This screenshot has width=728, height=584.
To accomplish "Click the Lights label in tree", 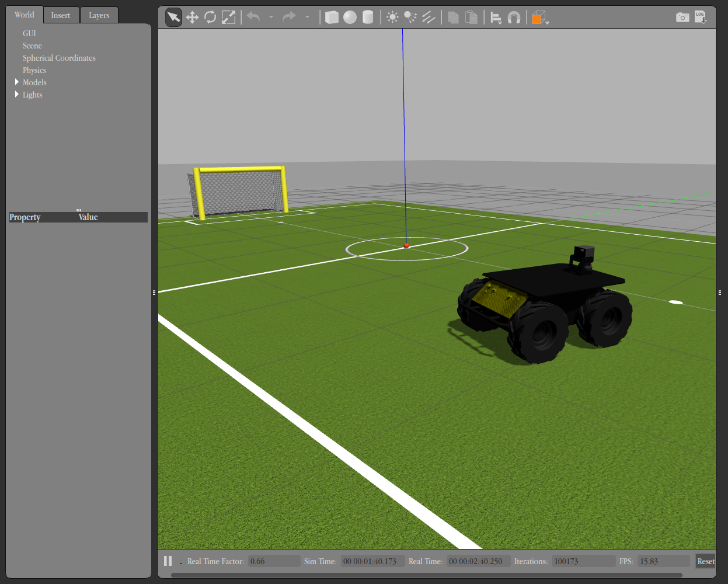I will point(33,95).
